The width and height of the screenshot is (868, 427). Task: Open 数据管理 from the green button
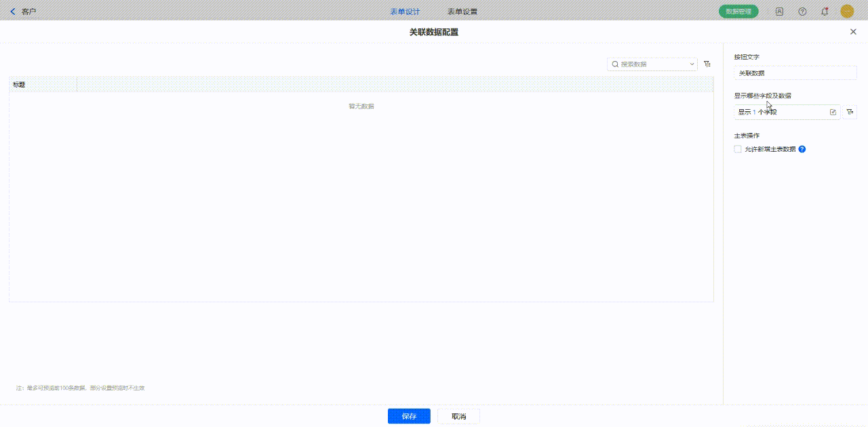point(738,12)
